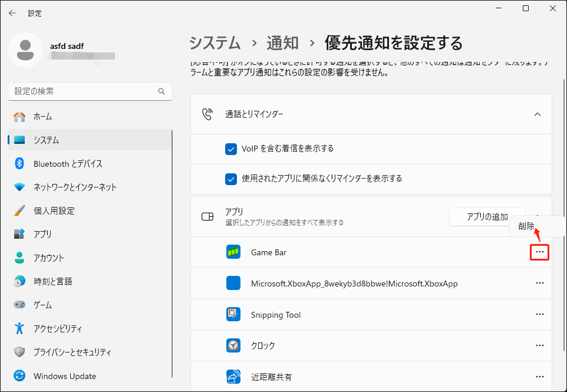
Task: Click the search magnifier icon
Action: click(x=161, y=91)
